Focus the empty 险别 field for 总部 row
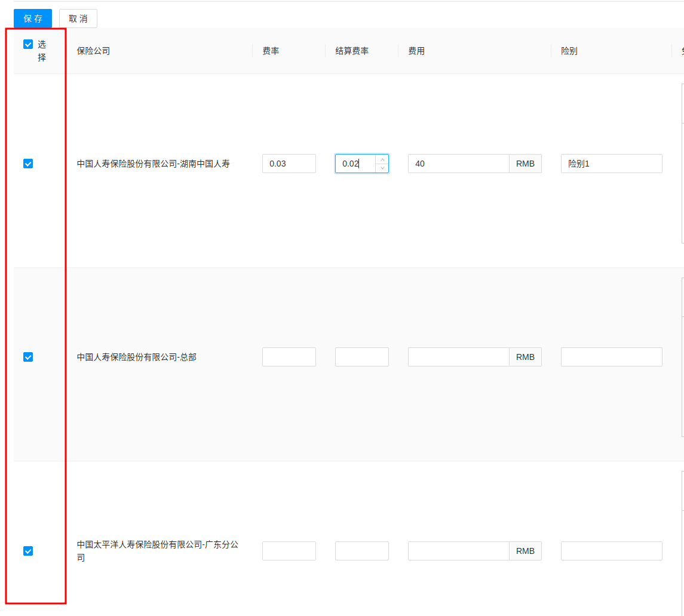 [x=611, y=357]
